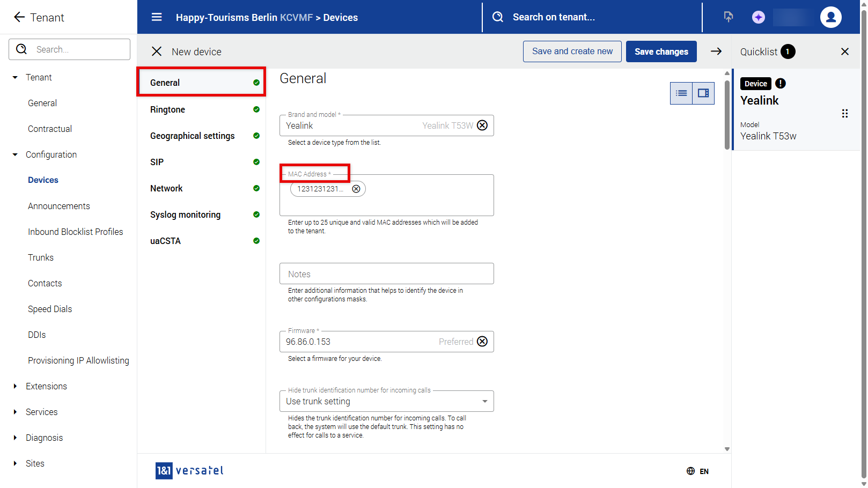Screen dimensions: 868x488
Task: Open Hide trunk identification number dropdown
Action: click(386, 401)
